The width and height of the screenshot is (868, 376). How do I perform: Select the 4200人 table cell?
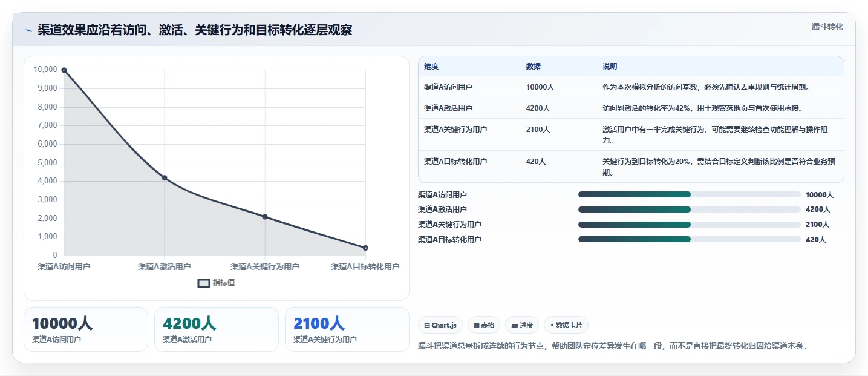tap(538, 108)
